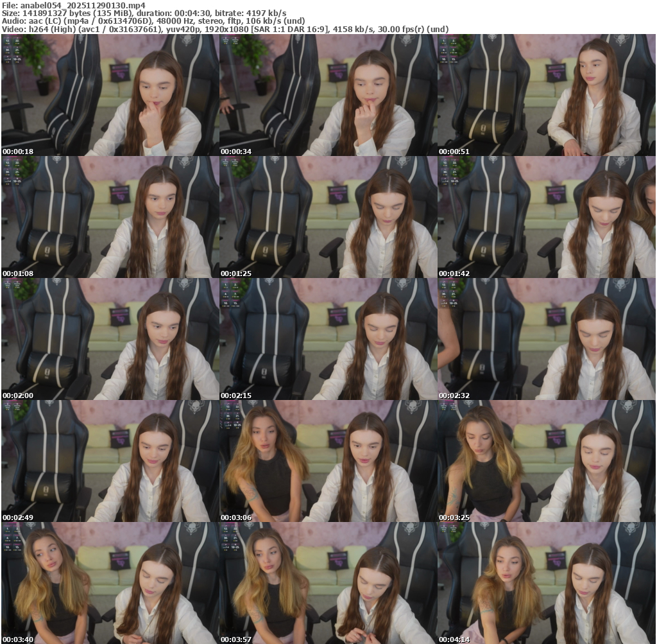Viewport: 657px width, 644px height.
Task: Click the frame marked 00:03:25
Action: coord(547,461)
